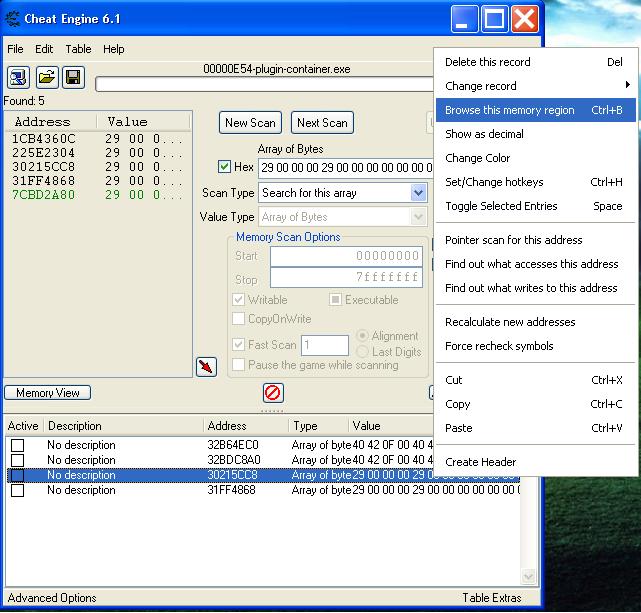Select Cut from context menu

pos(536,380)
